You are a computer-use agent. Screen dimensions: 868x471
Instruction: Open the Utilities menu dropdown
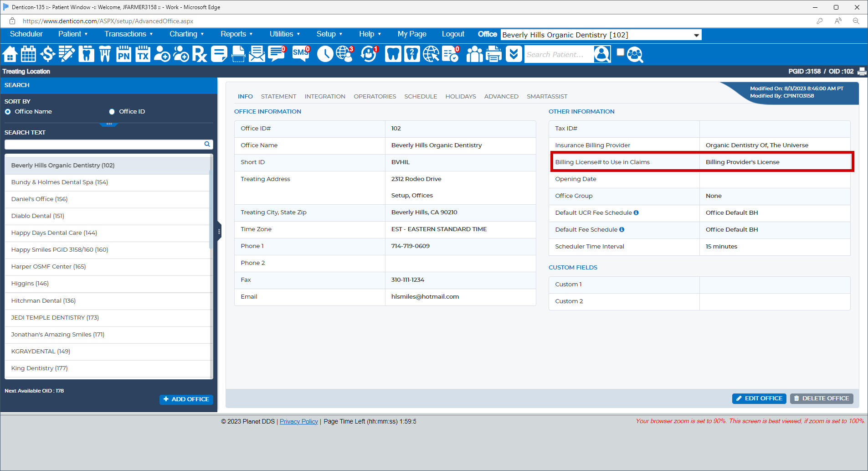[x=285, y=34]
